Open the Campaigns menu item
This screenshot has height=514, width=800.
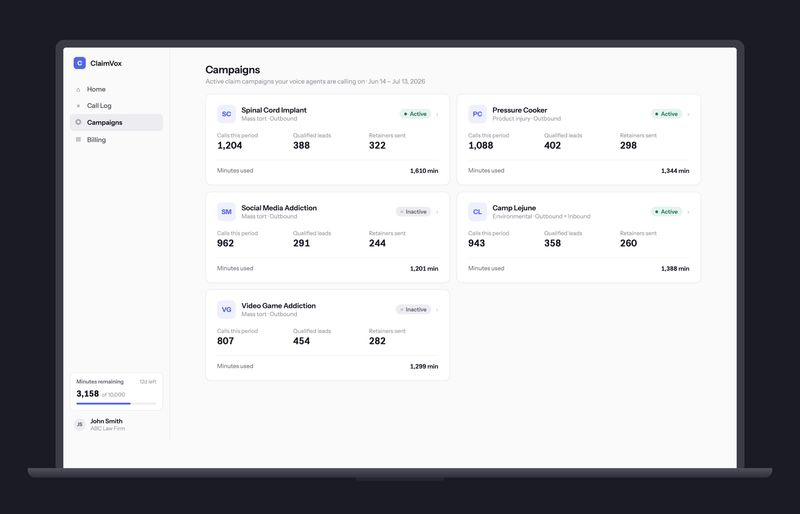tap(116, 123)
